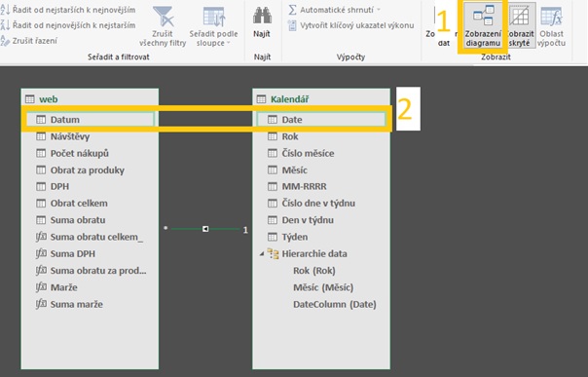Click the web table icon in header
The height and width of the screenshot is (377, 588).
pos(29,99)
